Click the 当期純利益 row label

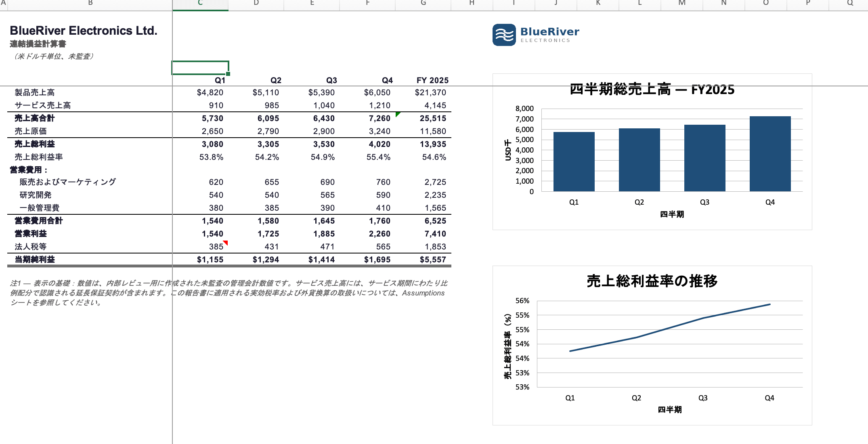(35, 260)
